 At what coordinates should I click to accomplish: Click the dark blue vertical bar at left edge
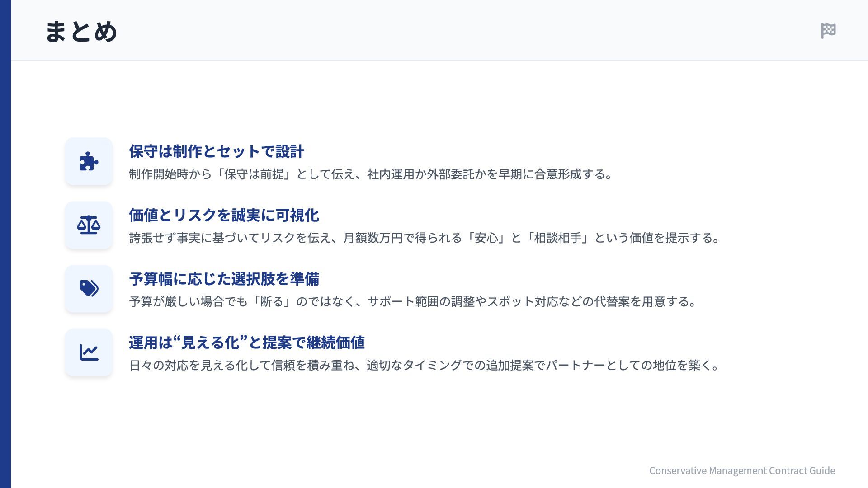(5, 244)
